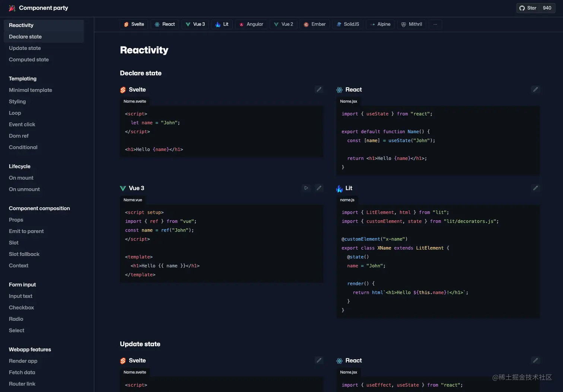Toggle the Vue 2 framework filter

284,24
